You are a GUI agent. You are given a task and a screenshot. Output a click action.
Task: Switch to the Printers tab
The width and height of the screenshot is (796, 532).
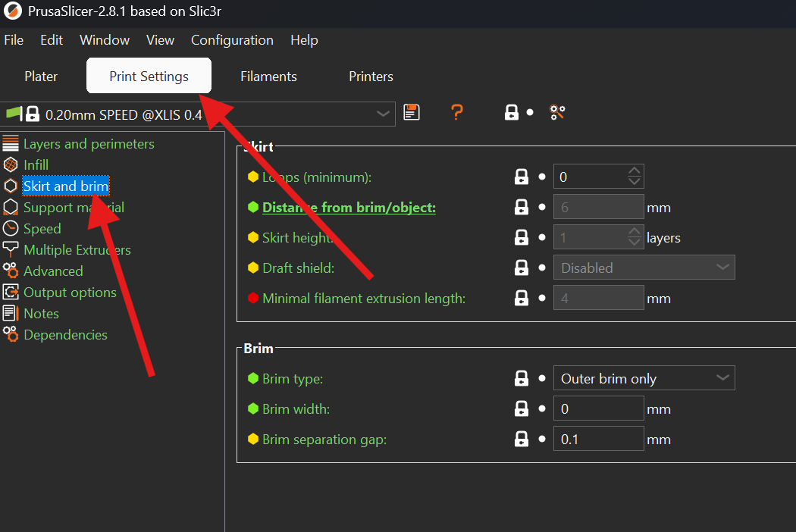(371, 77)
